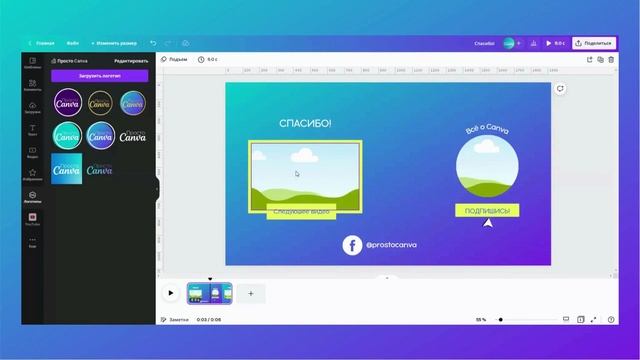Open the More (three dots) sidebar item

click(33, 242)
